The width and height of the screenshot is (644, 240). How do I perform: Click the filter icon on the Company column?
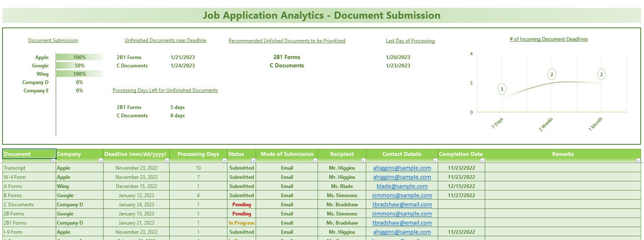101,160
